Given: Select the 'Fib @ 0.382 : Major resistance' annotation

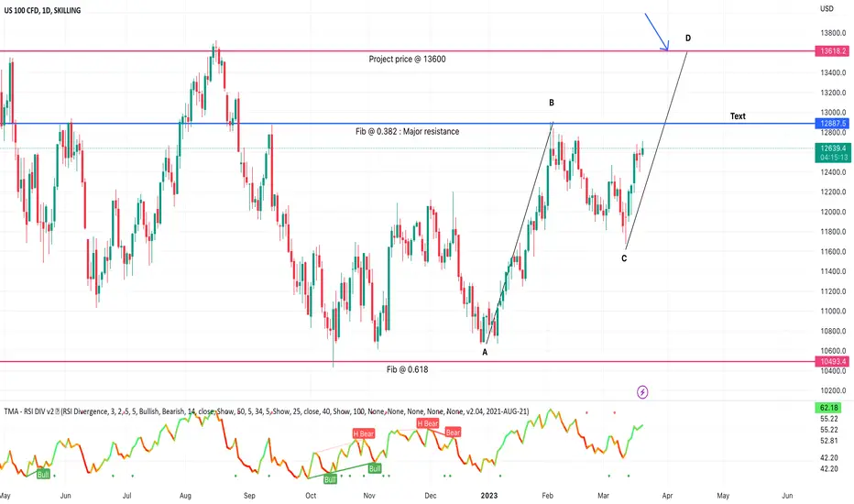Looking at the screenshot, I should tap(408, 131).
